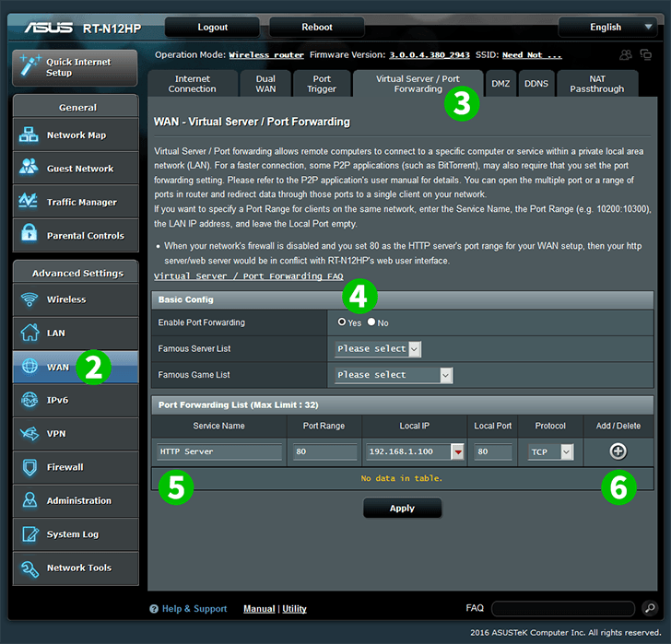Switch to Dual WAN tab
The width and height of the screenshot is (671, 644).
[x=265, y=84]
